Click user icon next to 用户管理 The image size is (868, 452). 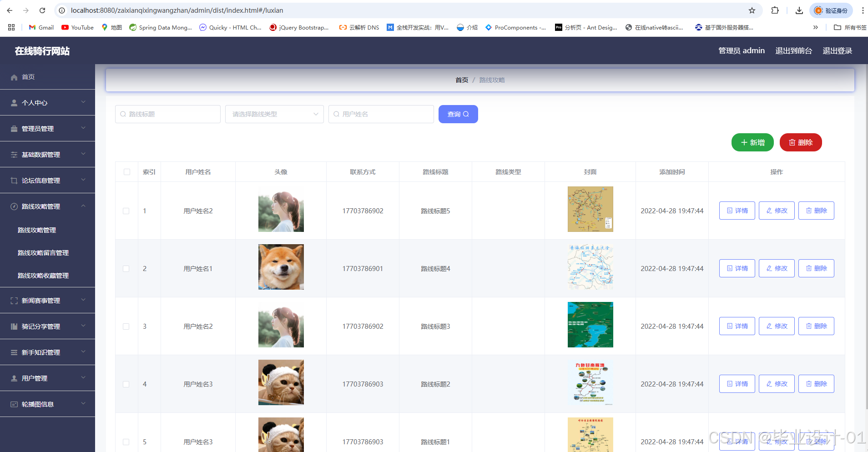tap(14, 378)
